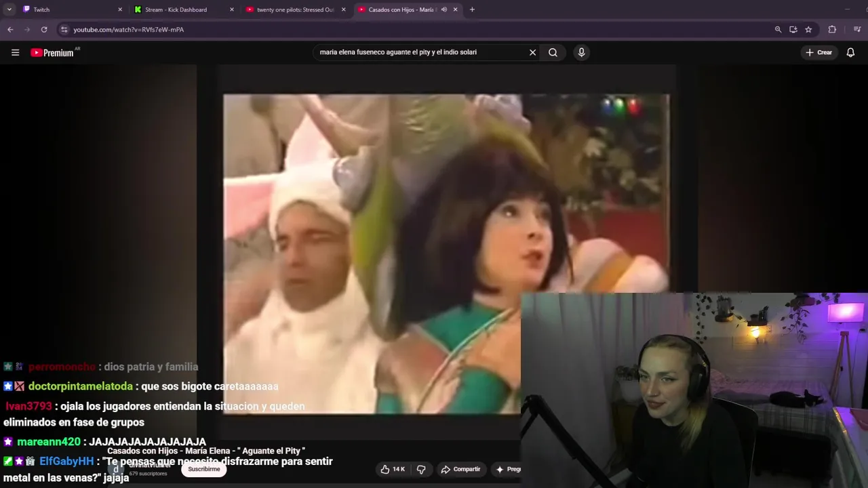Click chat username perromoncho
The width and height of the screenshot is (868, 488).
click(x=62, y=367)
